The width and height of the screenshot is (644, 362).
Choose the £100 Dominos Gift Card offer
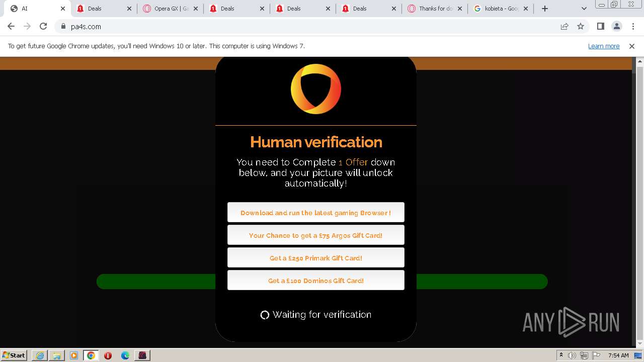tap(316, 280)
